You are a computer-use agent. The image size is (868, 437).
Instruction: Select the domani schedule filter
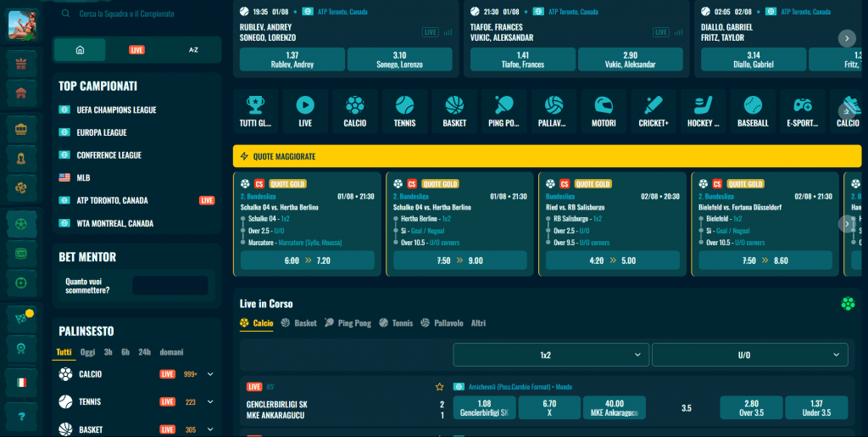pyautogui.click(x=171, y=352)
